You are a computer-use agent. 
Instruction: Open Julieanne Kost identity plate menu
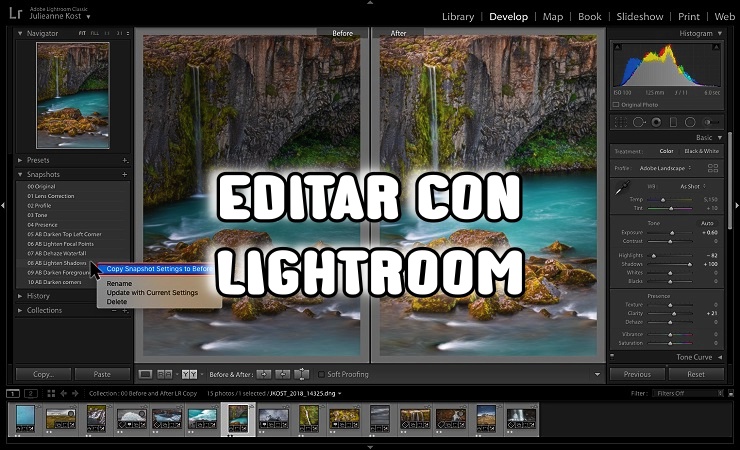pos(59,16)
